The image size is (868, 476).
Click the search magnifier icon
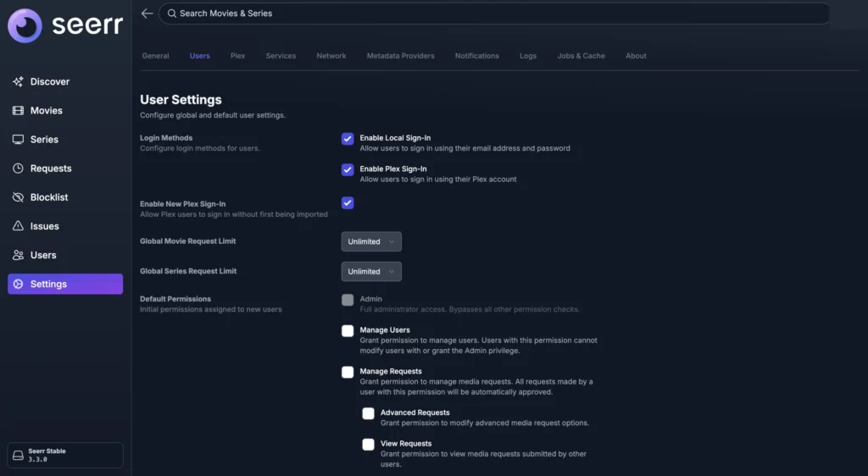tap(172, 14)
